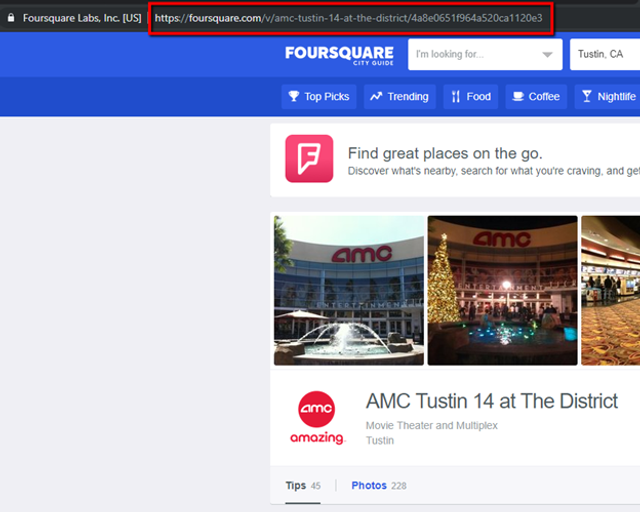Click the Foursquare Labs, Inc. [US] certificate label
640x512 pixels.
(x=82, y=18)
